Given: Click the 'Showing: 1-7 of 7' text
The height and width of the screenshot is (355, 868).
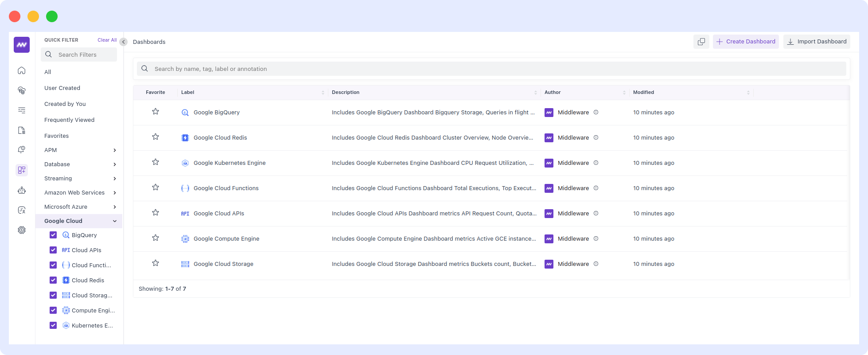Looking at the screenshot, I should [x=162, y=289].
